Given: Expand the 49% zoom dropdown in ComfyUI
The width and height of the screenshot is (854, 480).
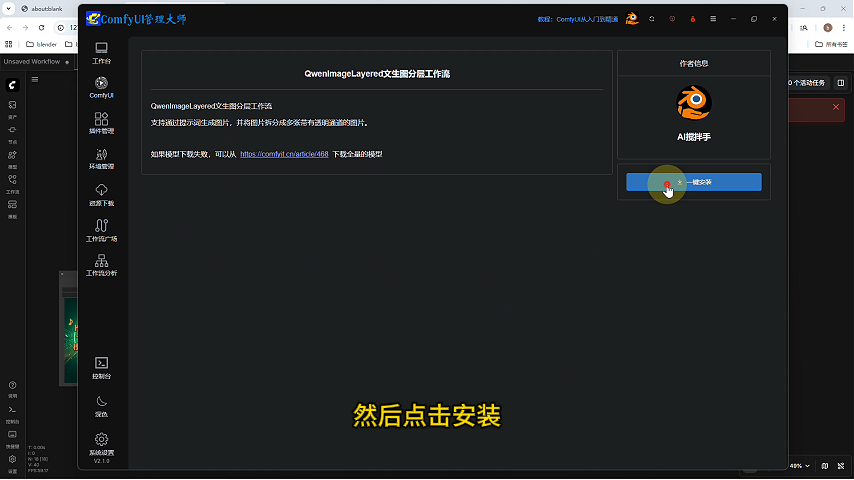Looking at the screenshot, I should click(x=800, y=466).
